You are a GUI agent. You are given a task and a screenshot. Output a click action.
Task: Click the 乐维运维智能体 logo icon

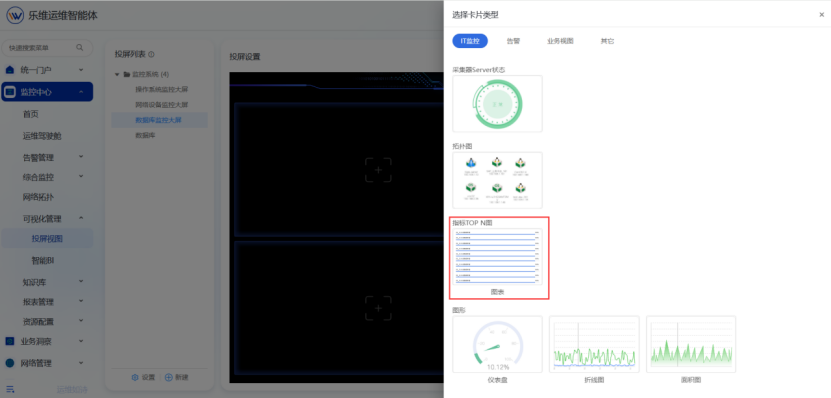pyautogui.click(x=15, y=15)
